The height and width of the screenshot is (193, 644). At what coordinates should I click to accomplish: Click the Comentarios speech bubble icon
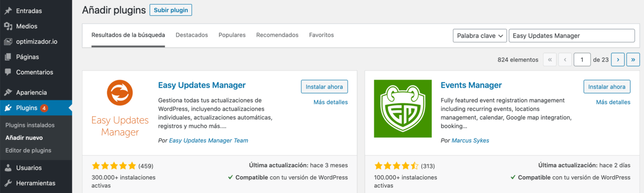[x=8, y=72]
